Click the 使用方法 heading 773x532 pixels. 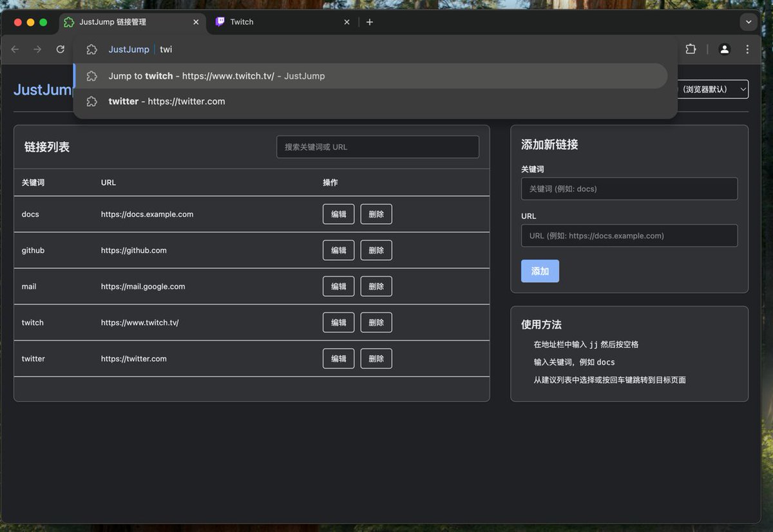pos(542,325)
